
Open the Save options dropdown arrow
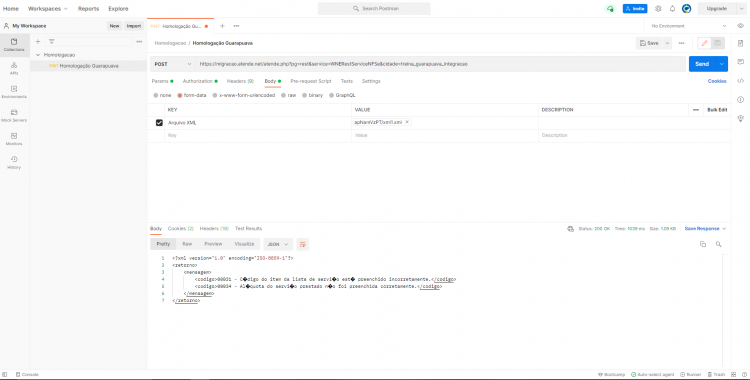coord(667,43)
